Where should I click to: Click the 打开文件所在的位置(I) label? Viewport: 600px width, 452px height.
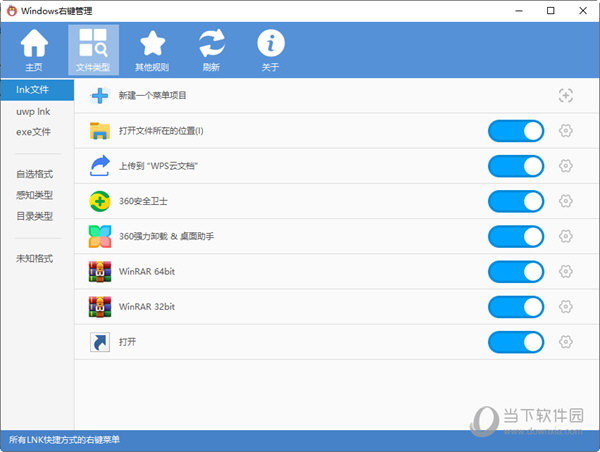click(161, 131)
